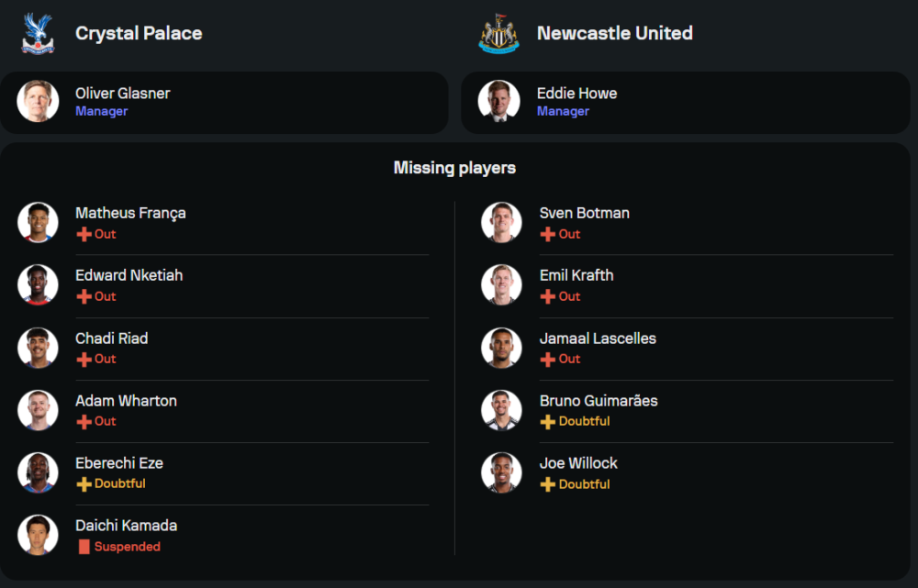Image resolution: width=918 pixels, height=588 pixels.
Task: Click the red injury cross beside Matheus França
Action: point(84,234)
